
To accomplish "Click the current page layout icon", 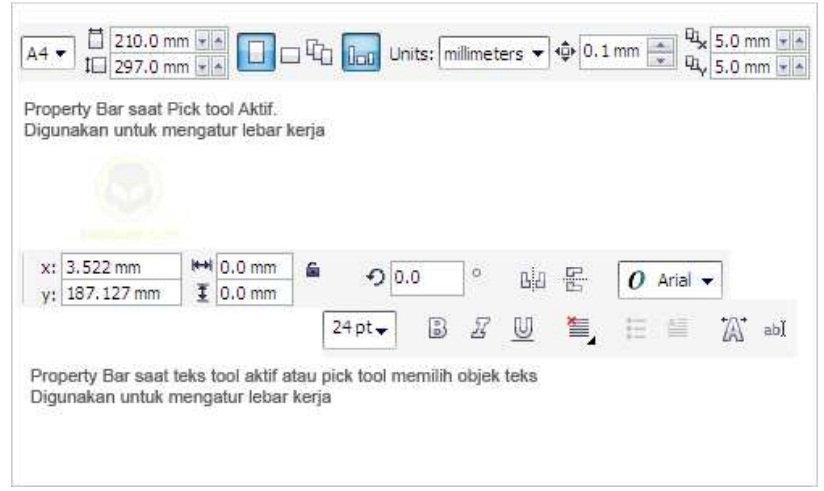I will 361,52.
